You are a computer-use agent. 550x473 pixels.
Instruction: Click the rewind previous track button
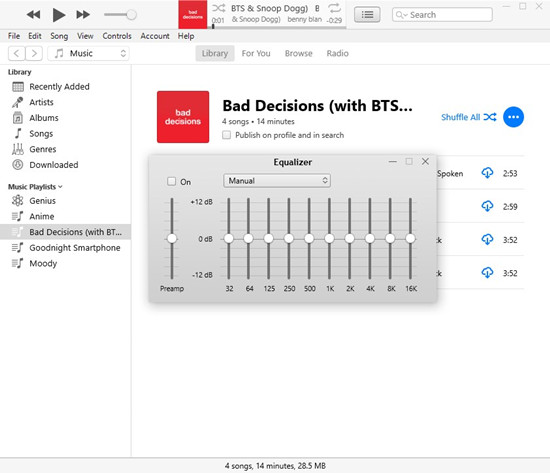pyautogui.click(x=33, y=15)
